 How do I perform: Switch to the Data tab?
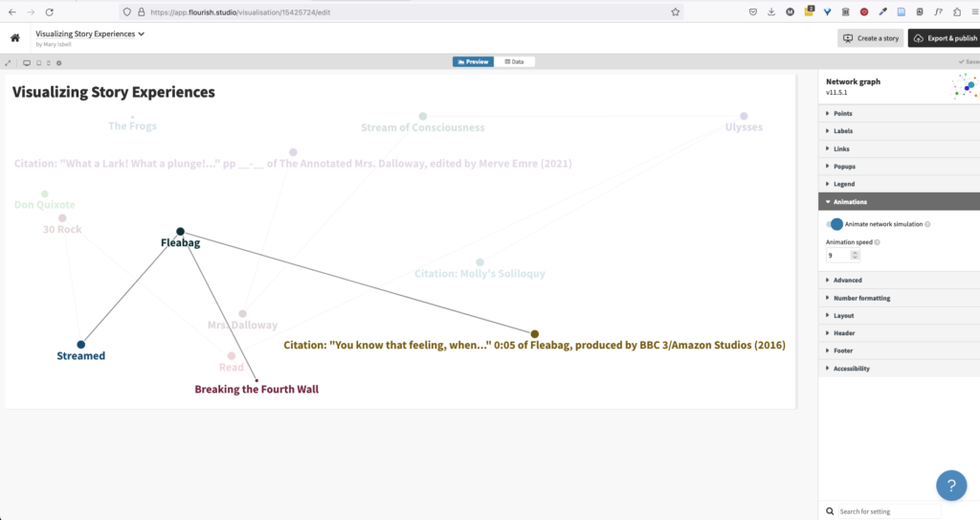point(514,61)
